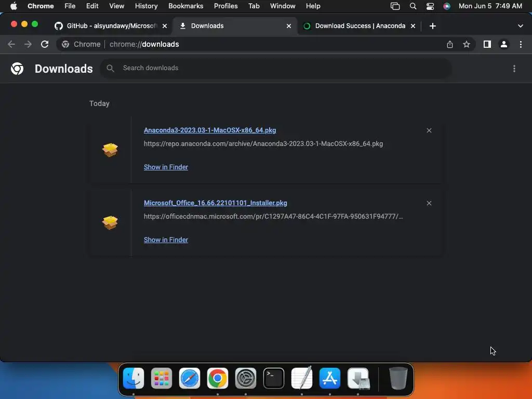Screen dimensions: 532x399
Task: Click the Chrome site info chip in address bar
Action: click(x=81, y=44)
